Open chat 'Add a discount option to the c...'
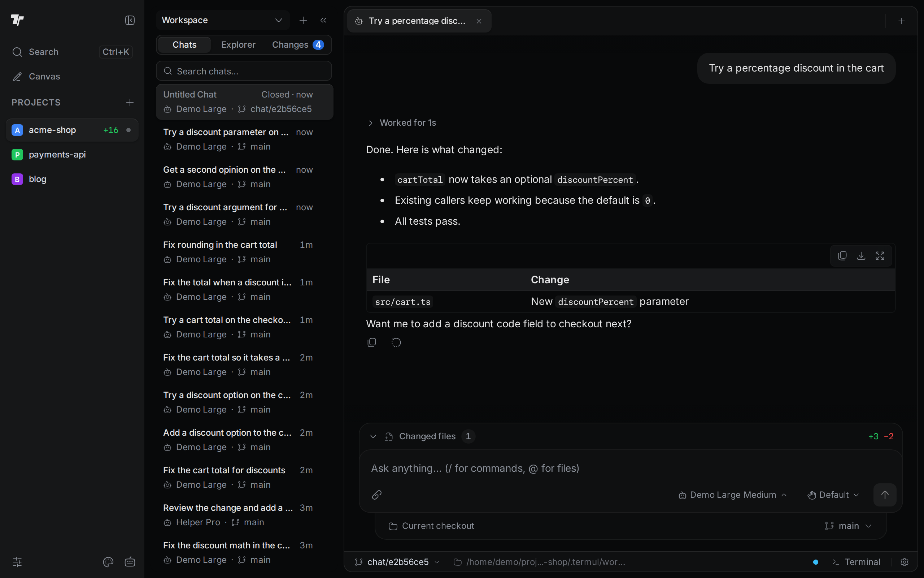The width and height of the screenshot is (924, 578). [244, 440]
